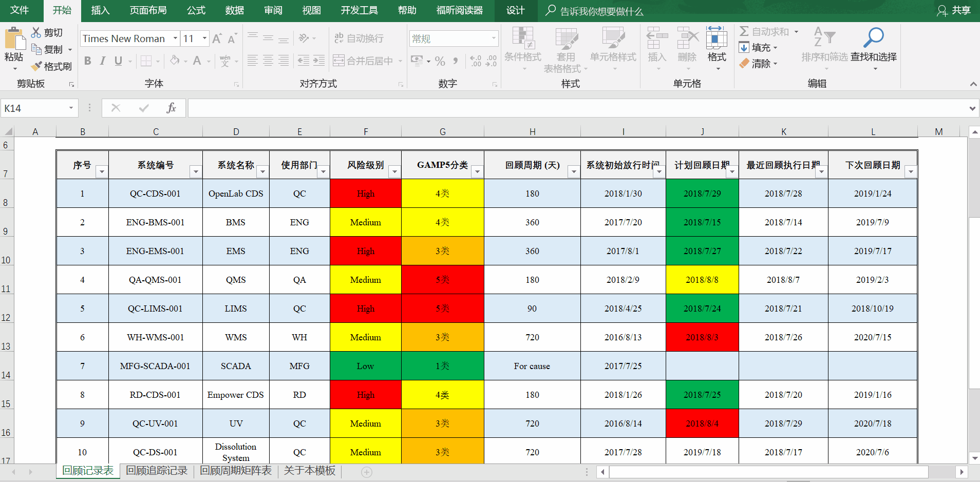Toggle Bold formatting
The image size is (980, 482).
point(88,61)
